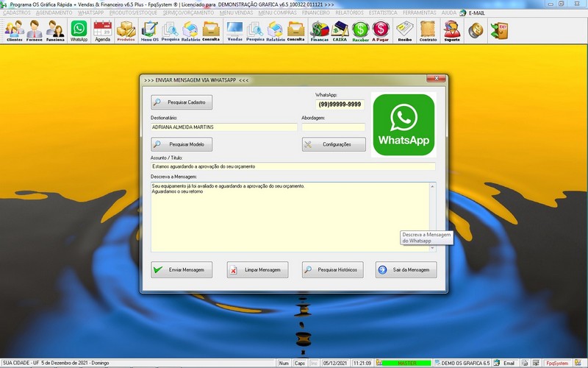Open the Contrato parchment icon
This screenshot has height=368, width=588.
click(428, 31)
